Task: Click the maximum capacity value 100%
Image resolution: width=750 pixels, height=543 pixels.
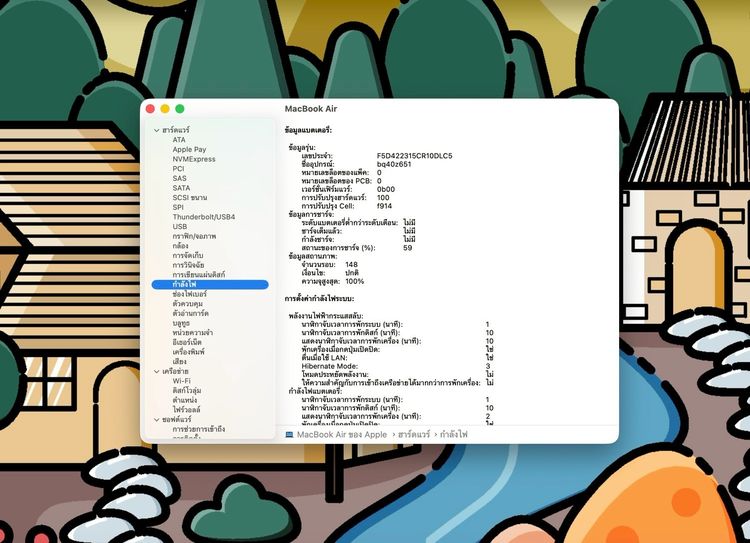Action: (354, 281)
